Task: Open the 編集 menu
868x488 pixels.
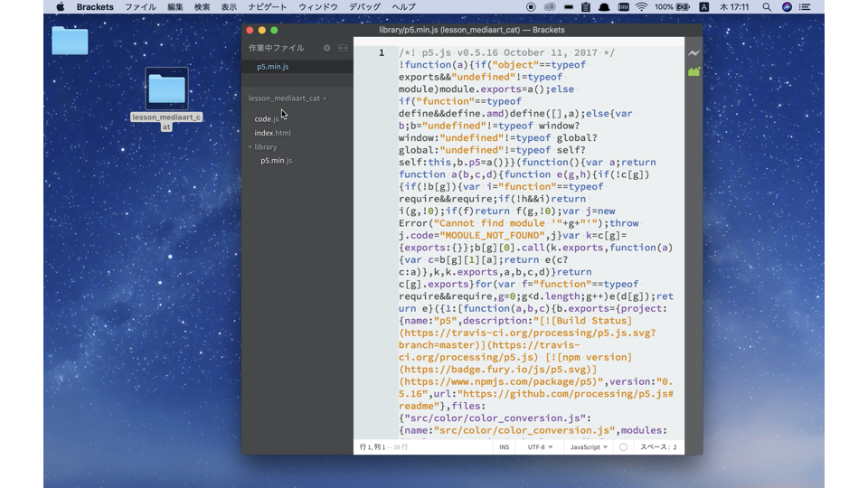Action: pos(175,6)
